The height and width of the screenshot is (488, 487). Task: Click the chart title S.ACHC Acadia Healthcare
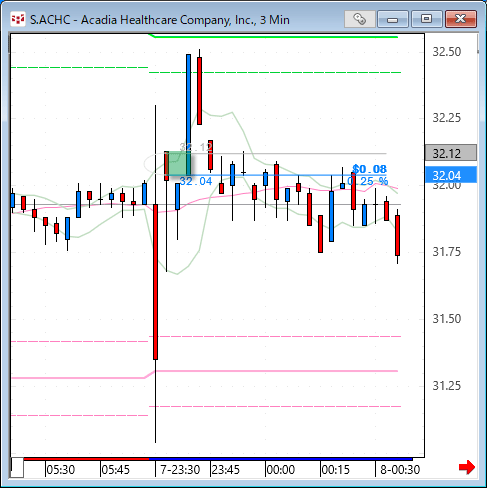tap(160, 20)
